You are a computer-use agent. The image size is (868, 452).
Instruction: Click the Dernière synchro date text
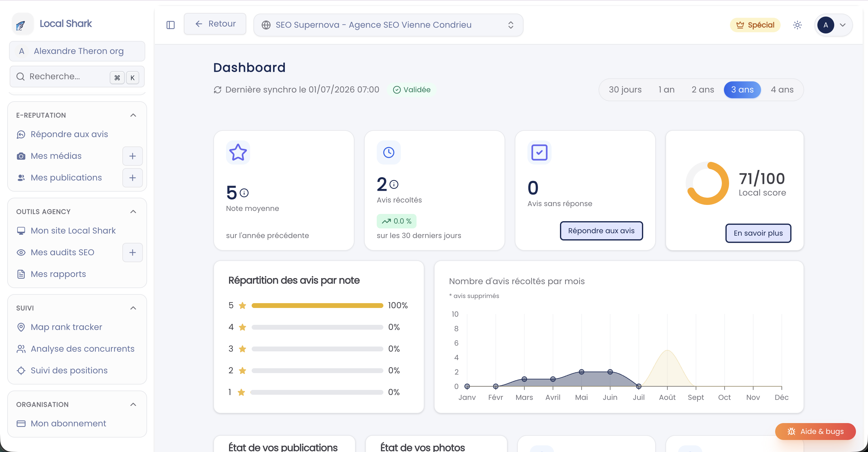(x=302, y=89)
